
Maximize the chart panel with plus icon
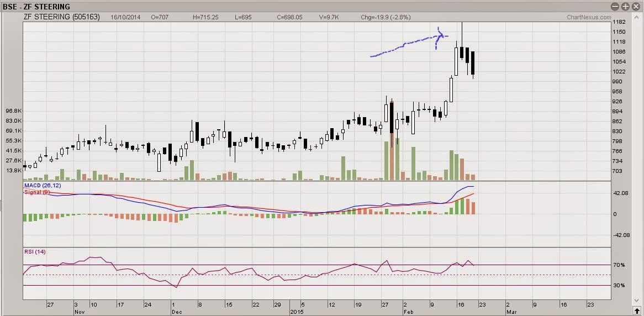[625, 7]
